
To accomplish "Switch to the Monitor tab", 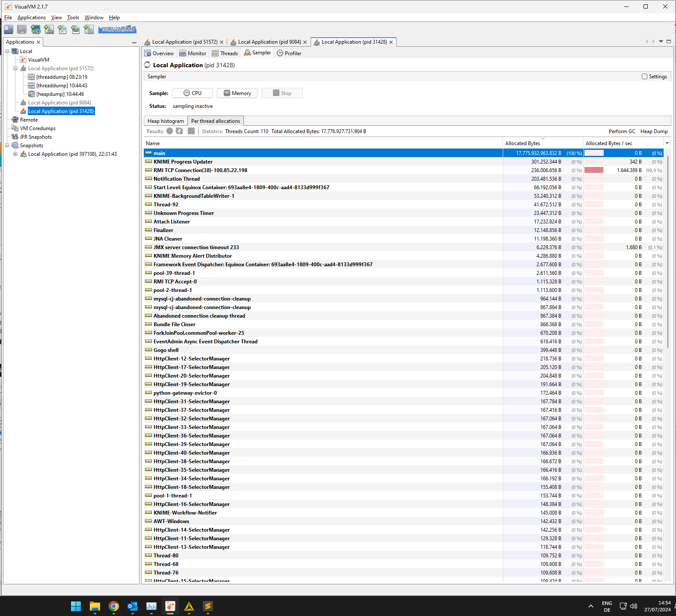I will (x=193, y=53).
